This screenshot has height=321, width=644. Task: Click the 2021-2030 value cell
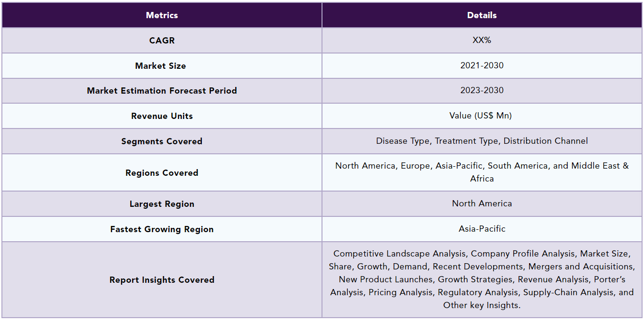[482, 66]
